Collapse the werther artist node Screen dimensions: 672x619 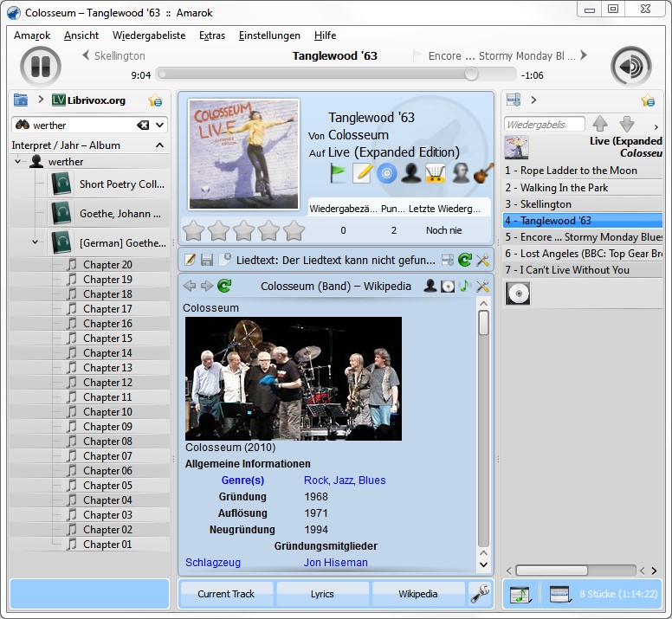18,162
